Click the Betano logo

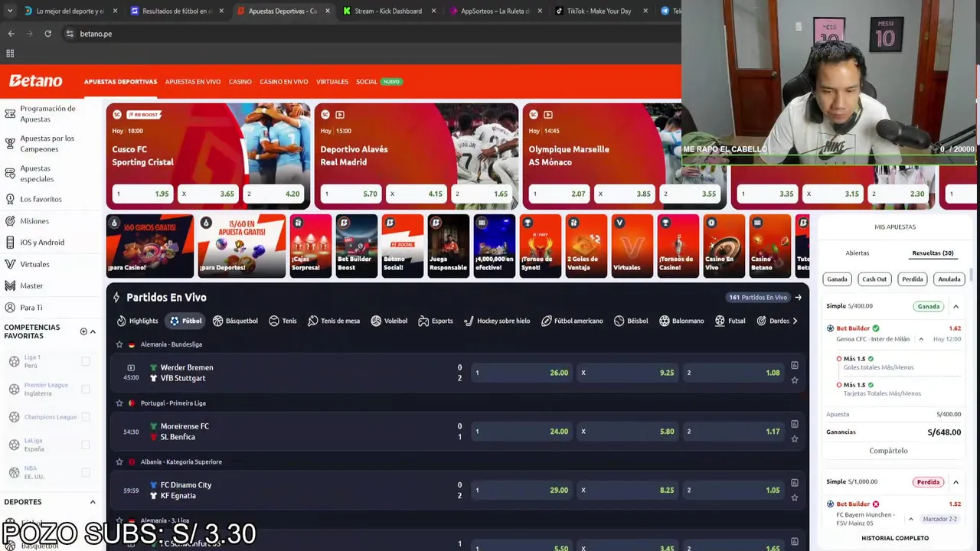point(35,81)
